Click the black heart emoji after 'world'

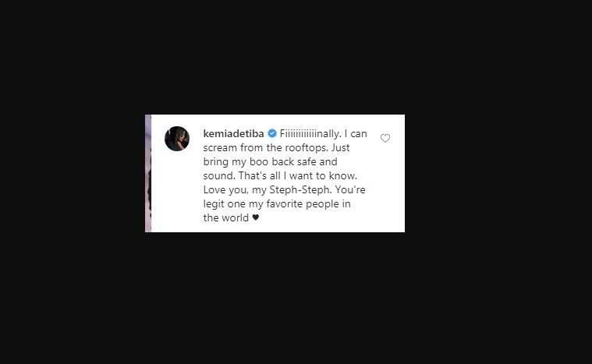tap(256, 217)
